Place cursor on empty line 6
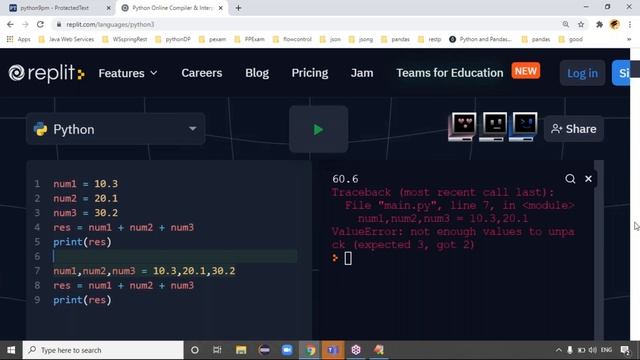 [176, 256]
